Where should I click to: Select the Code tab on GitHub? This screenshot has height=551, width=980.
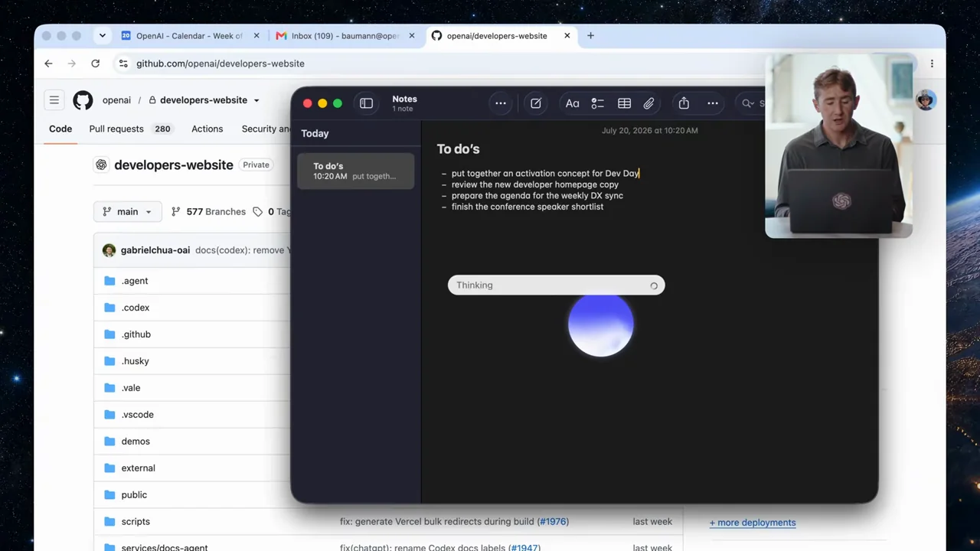(60, 129)
